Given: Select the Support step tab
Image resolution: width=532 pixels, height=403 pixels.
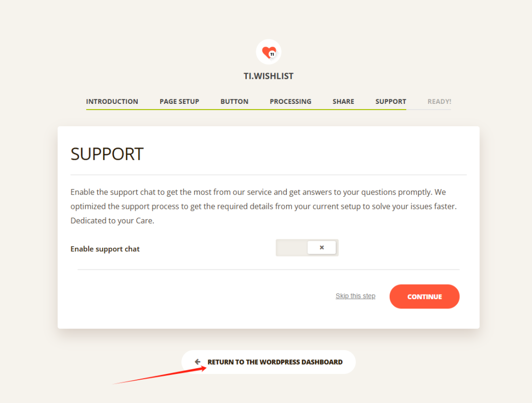Looking at the screenshot, I should coord(391,101).
